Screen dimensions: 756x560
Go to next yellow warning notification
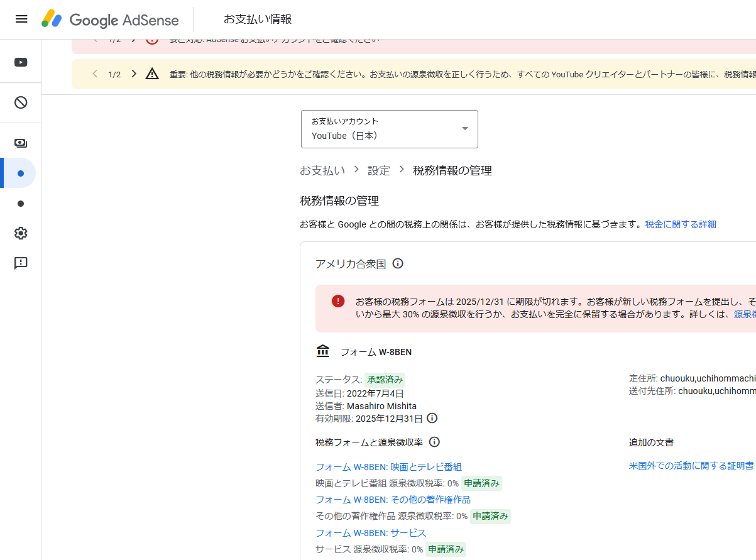tap(134, 74)
